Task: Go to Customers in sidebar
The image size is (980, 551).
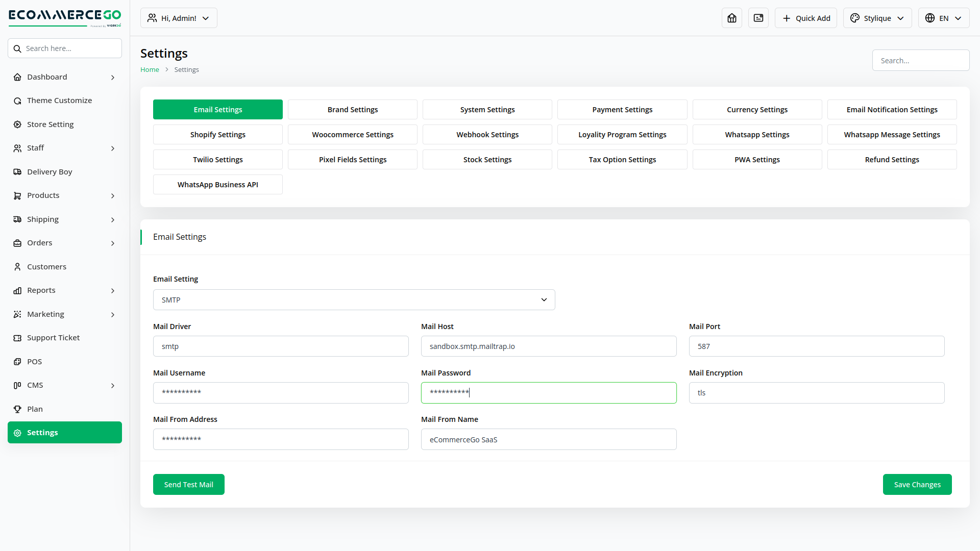Action: 46,267
